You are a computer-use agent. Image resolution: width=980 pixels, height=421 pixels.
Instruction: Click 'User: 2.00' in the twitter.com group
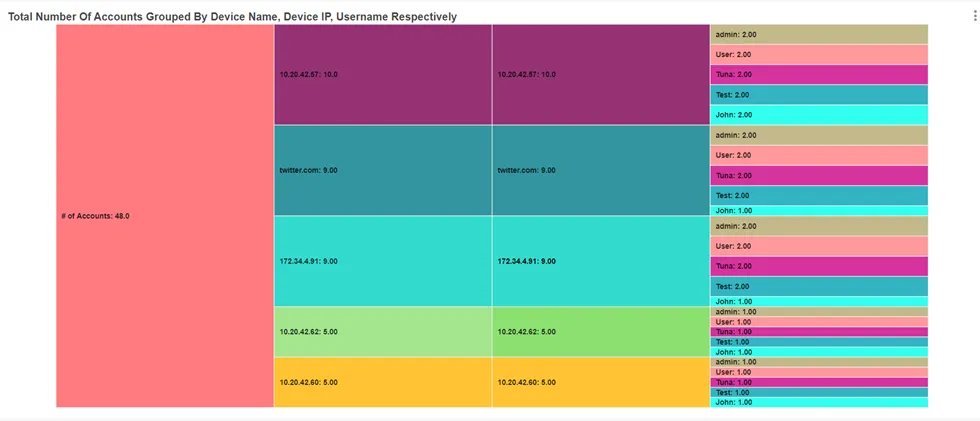(x=819, y=155)
